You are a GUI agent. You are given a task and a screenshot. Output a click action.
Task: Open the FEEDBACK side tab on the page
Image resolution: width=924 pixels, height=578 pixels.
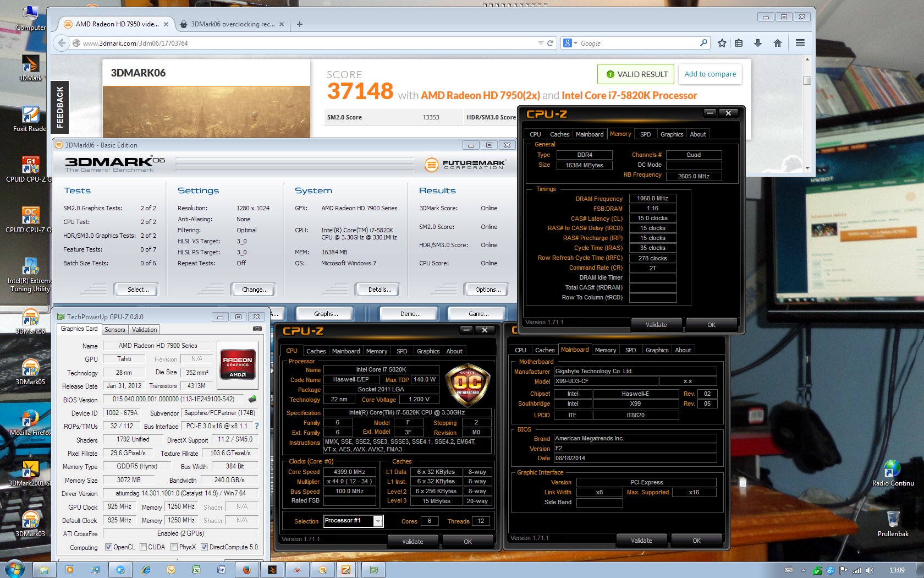point(60,107)
